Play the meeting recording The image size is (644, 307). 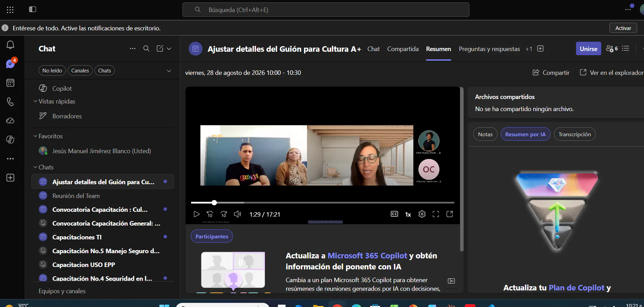click(196, 214)
